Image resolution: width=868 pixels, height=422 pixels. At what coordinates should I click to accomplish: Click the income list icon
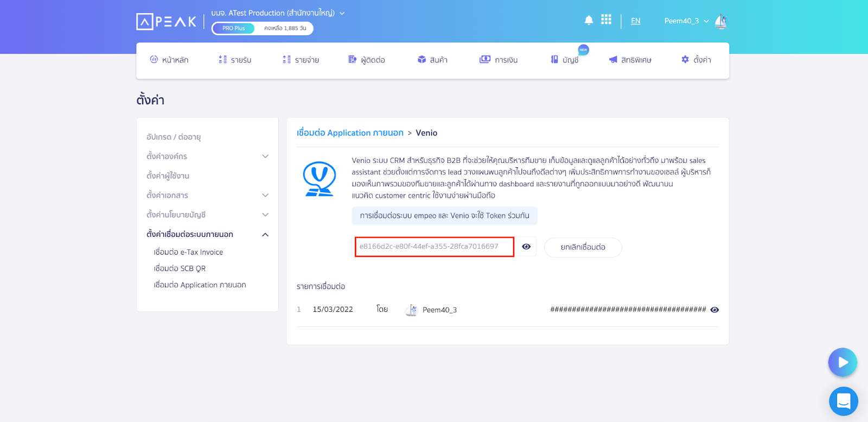coord(222,59)
